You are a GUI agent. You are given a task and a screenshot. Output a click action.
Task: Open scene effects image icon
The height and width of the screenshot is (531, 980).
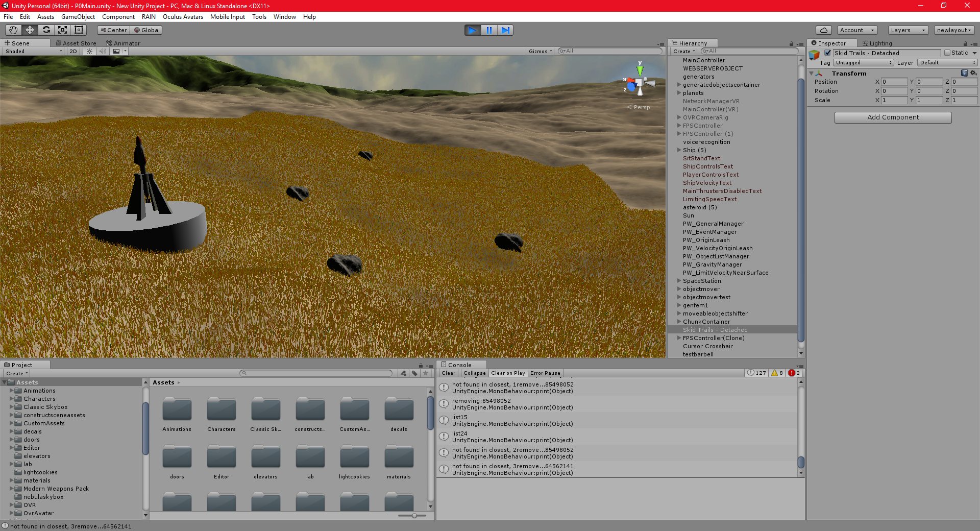click(117, 51)
